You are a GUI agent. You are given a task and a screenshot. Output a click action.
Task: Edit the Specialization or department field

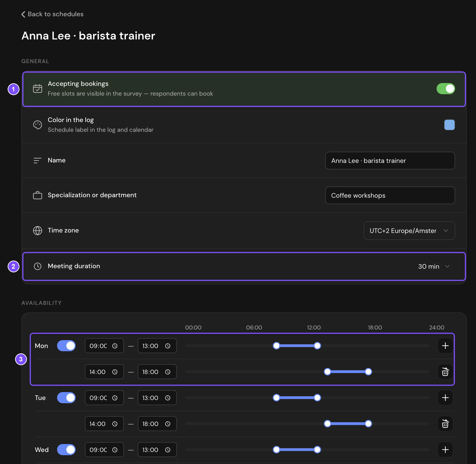(x=390, y=195)
